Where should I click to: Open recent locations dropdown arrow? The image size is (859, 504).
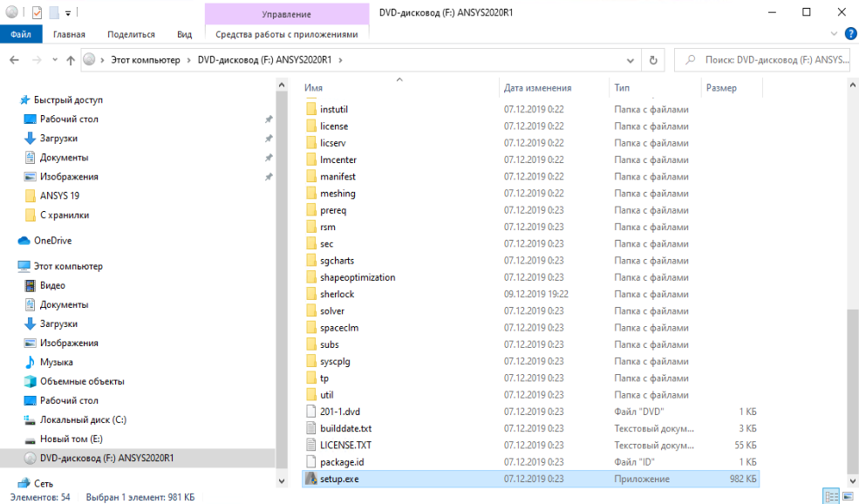point(55,59)
